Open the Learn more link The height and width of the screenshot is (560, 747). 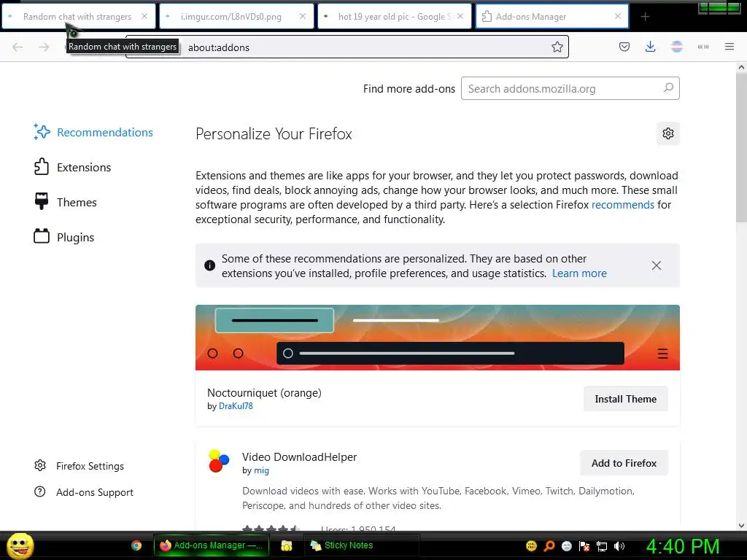click(x=579, y=273)
